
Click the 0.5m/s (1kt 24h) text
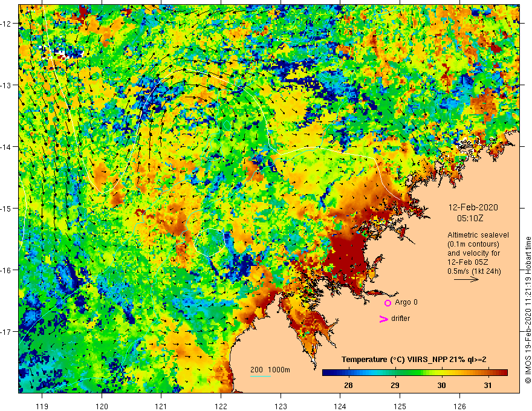[474, 271]
